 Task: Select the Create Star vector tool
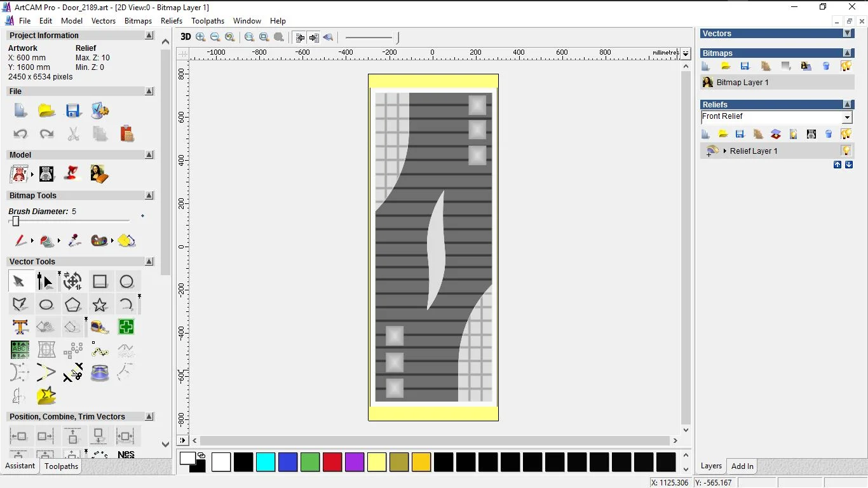tap(100, 305)
